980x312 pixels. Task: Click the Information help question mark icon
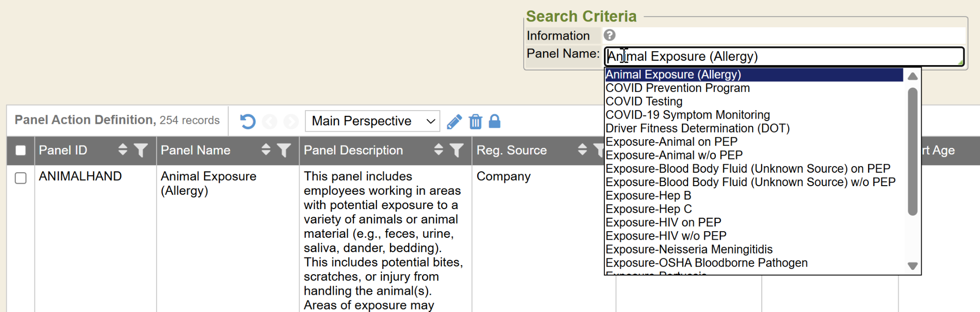click(609, 35)
